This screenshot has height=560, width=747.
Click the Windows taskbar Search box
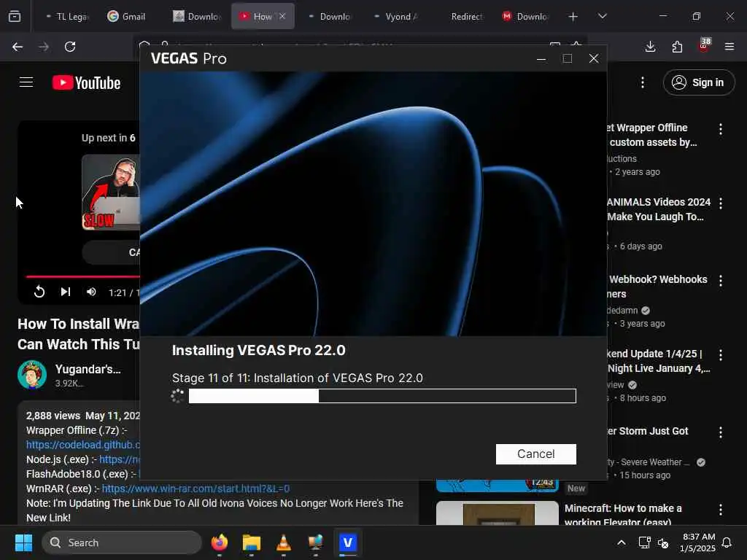click(122, 542)
